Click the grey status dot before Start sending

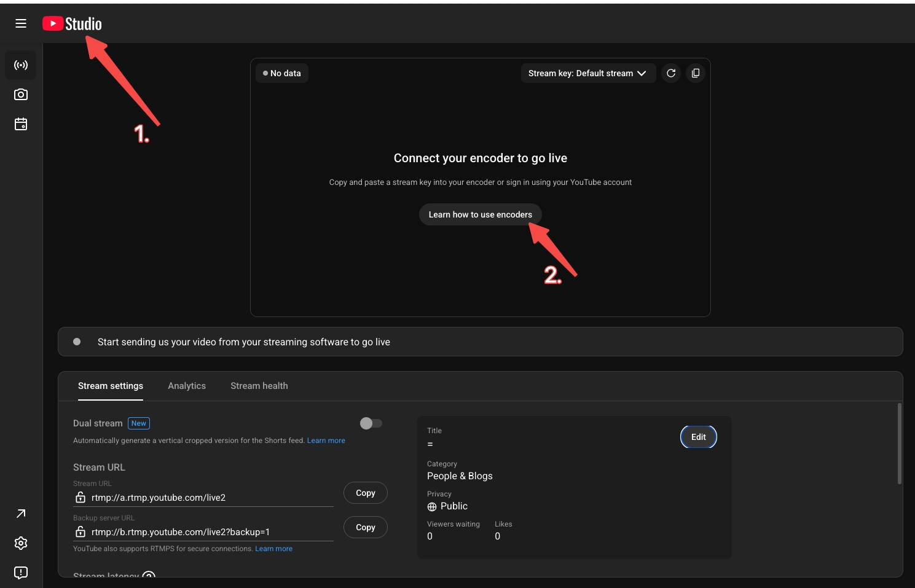tap(77, 342)
